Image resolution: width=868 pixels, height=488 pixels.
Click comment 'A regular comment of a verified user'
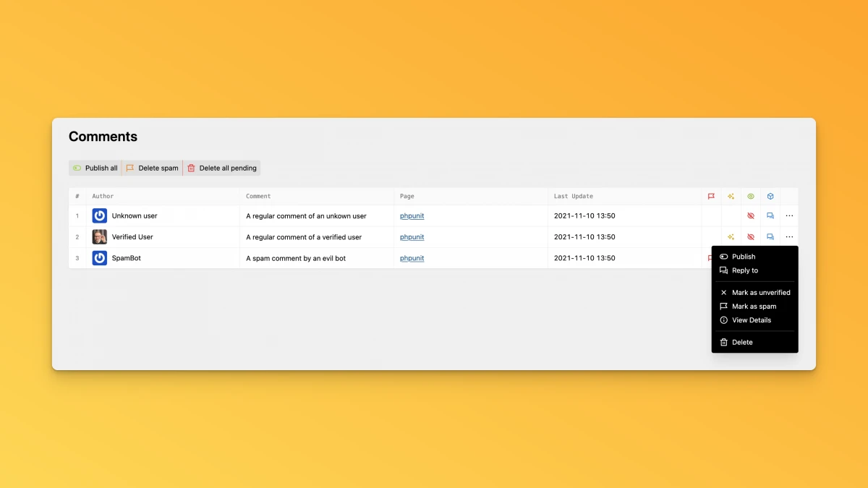304,237
